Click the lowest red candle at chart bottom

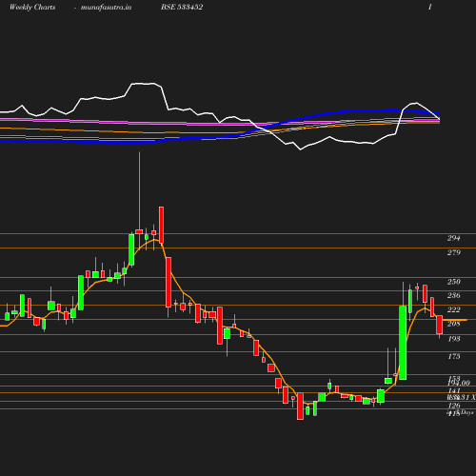point(300,407)
